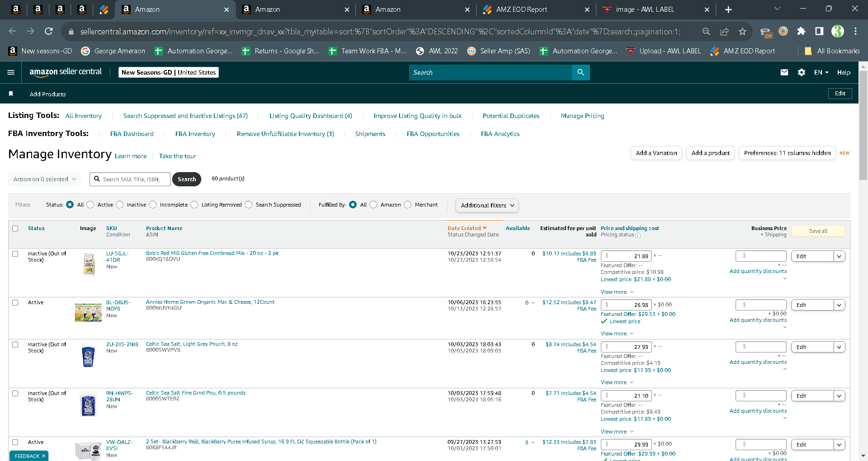Open Manage Pricing in Listing Tools

pos(582,116)
